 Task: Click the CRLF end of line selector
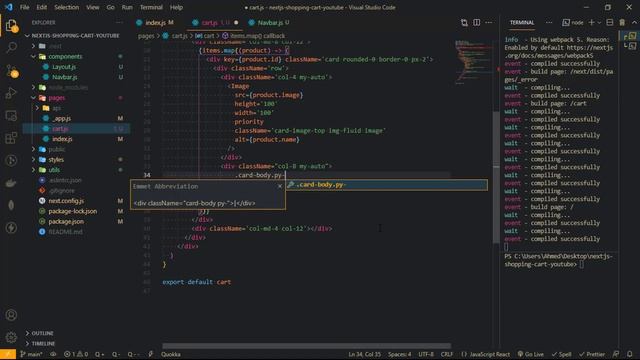click(x=447, y=354)
